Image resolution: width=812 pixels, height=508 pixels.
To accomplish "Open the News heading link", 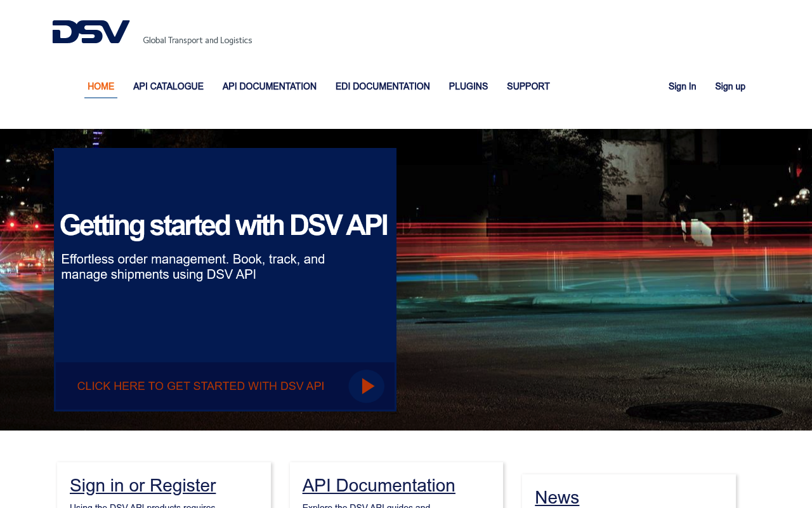I will click(x=557, y=497).
